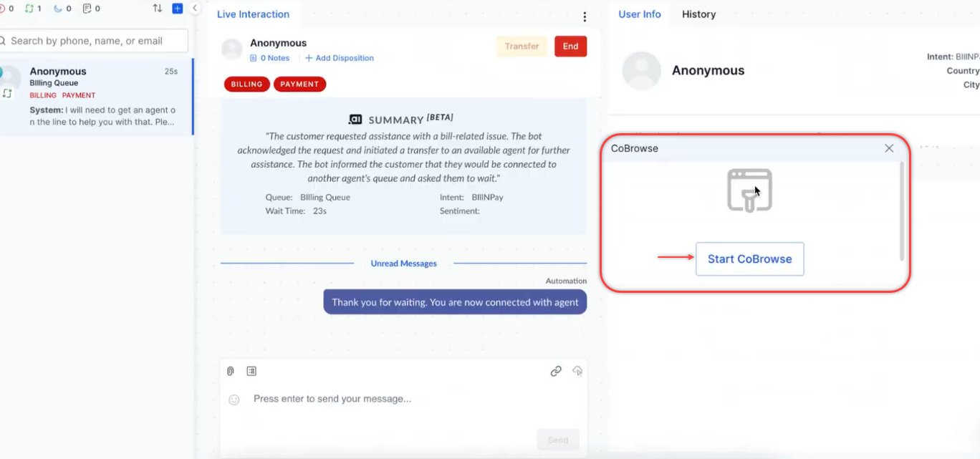Click the 'Automation' sender label
Screen dimensions: 980x459
coord(566,281)
